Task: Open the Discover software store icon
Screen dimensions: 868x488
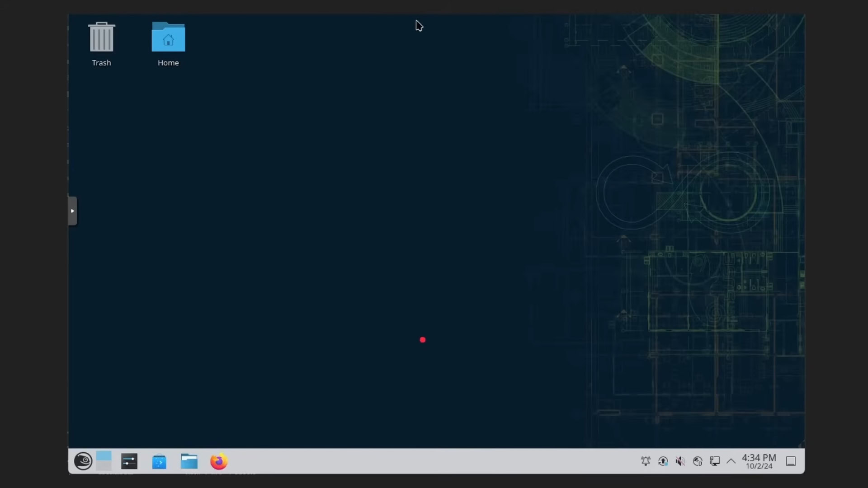Action: (x=159, y=461)
